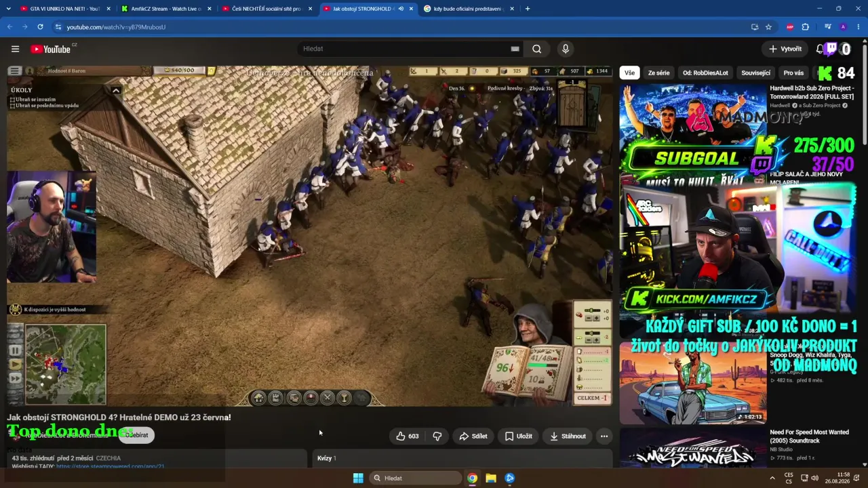The width and height of the screenshot is (868, 488).
Task: Collapse the ÚKOLY tasks panel arrow
Action: pos(116,90)
